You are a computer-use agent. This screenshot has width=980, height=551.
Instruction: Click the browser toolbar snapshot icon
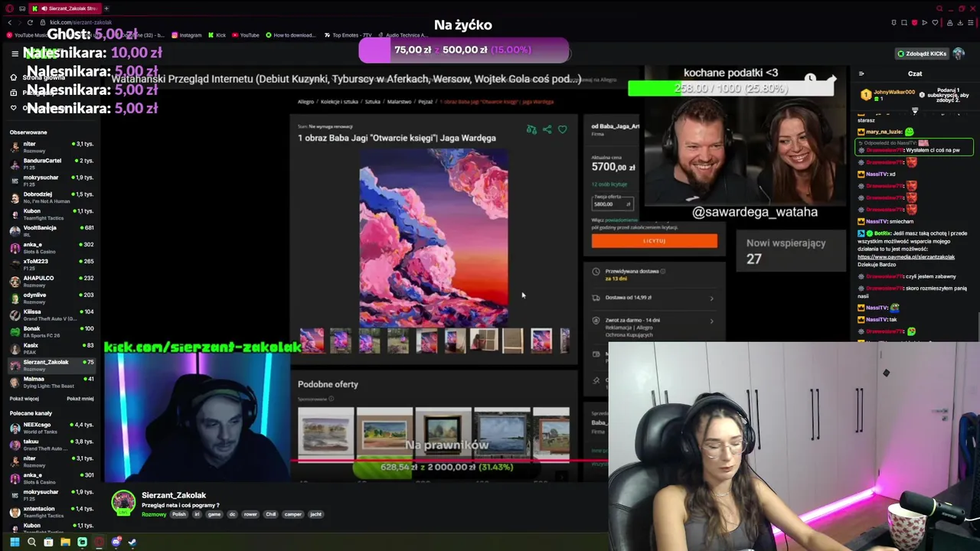coord(904,23)
